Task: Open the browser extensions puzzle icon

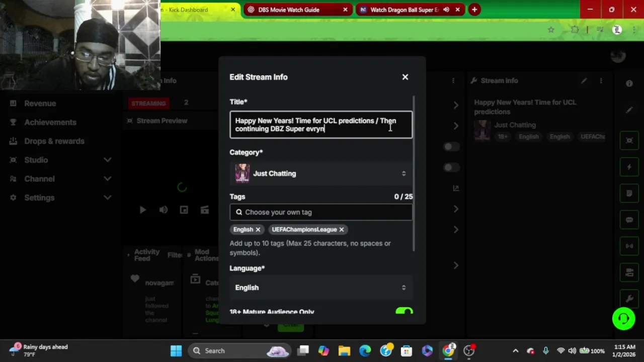Action: 575,30
